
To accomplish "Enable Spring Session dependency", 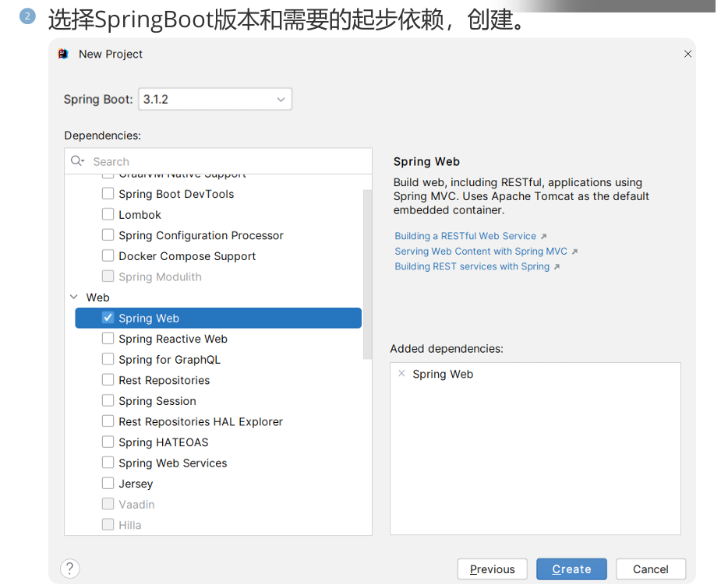I will coord(108,400).
